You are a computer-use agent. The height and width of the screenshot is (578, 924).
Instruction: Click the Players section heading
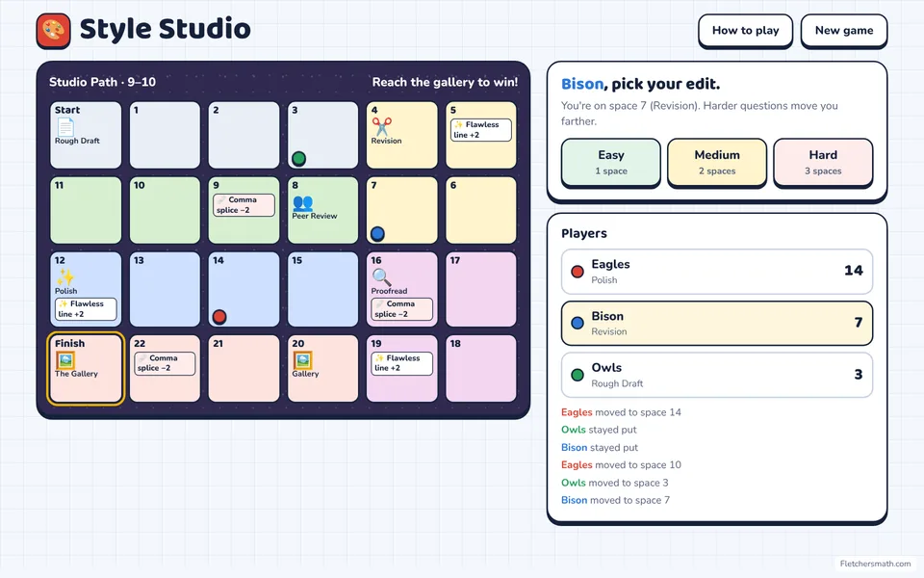click(x=584, y=233)
